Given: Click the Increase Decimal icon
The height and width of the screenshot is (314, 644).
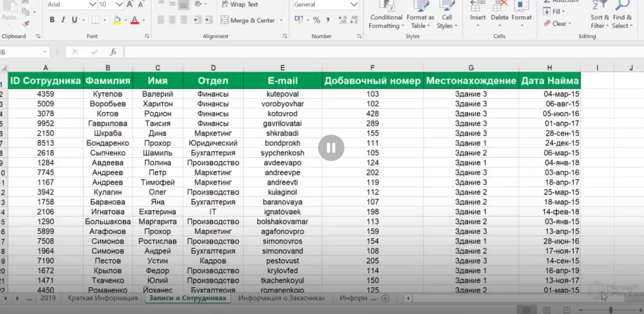Looking at the screenshot, I should tap(342, 20).
